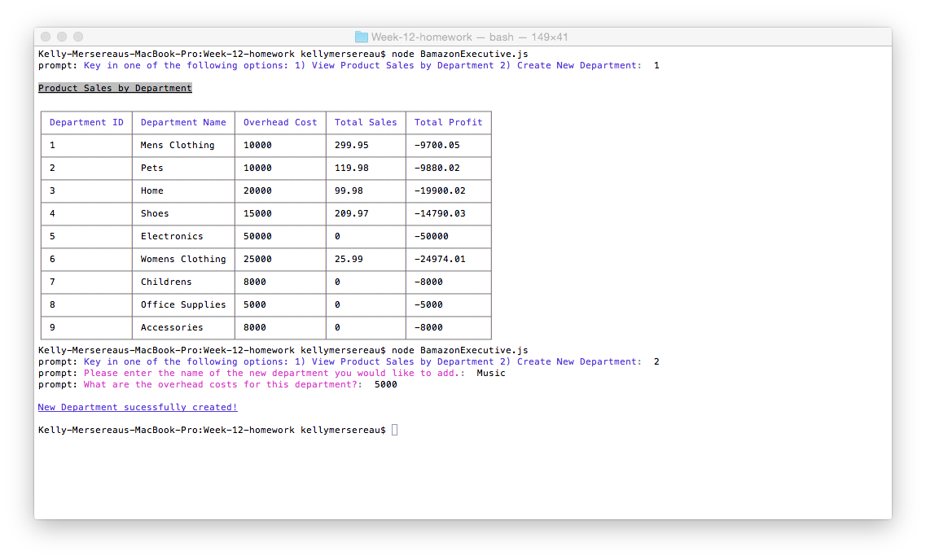Viewport: 926px width, 560px height.
Task: Click the total sales value 99.98
Action: tap(349, 190)
